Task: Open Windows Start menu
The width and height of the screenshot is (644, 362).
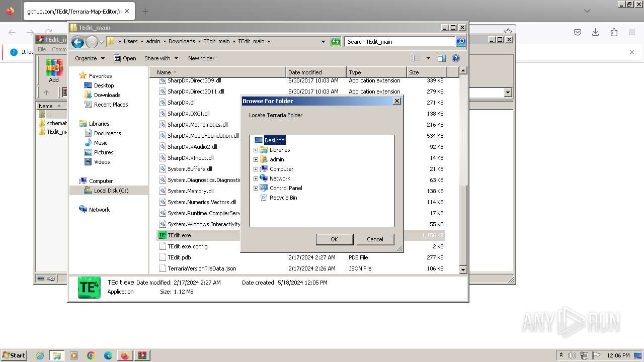Action: pos(14,355)
